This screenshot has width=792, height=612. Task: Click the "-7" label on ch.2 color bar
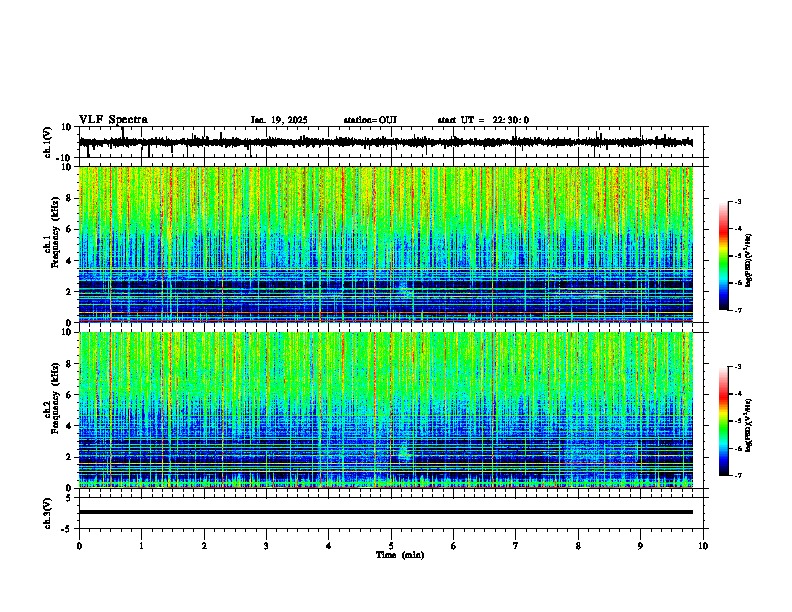[738, 475]
